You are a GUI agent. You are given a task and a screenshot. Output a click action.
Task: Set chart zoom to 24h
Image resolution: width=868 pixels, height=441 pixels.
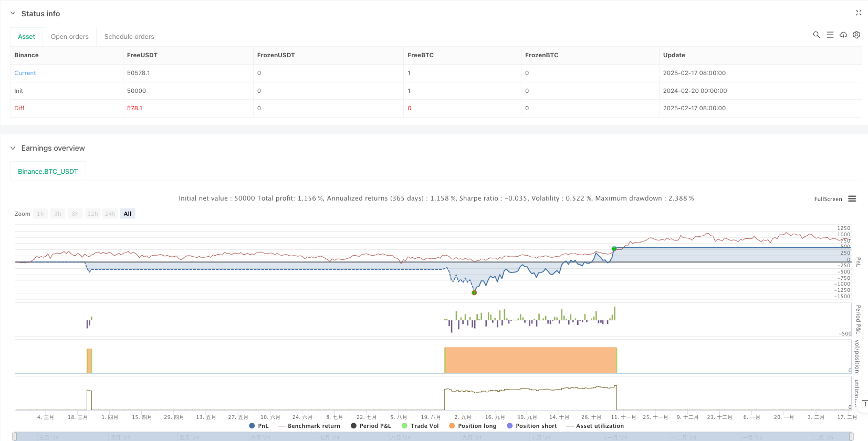[110, 214]
